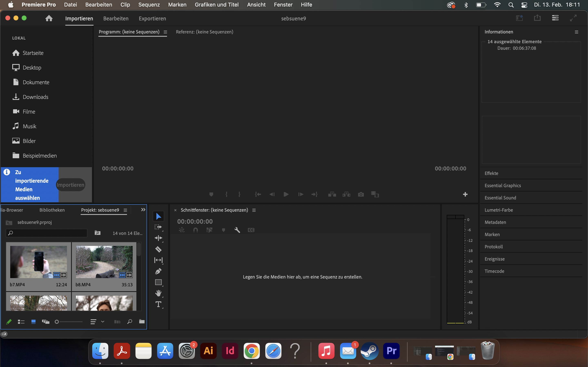Click the Importieren button

(70, 185)
